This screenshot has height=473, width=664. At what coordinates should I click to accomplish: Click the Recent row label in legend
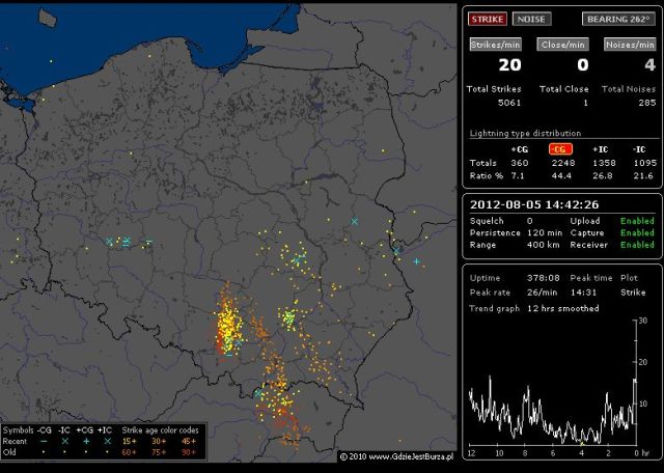point(14,441)
